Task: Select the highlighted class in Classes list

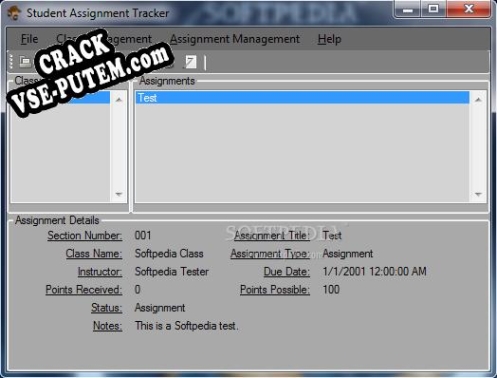Action: pos(61,98)
